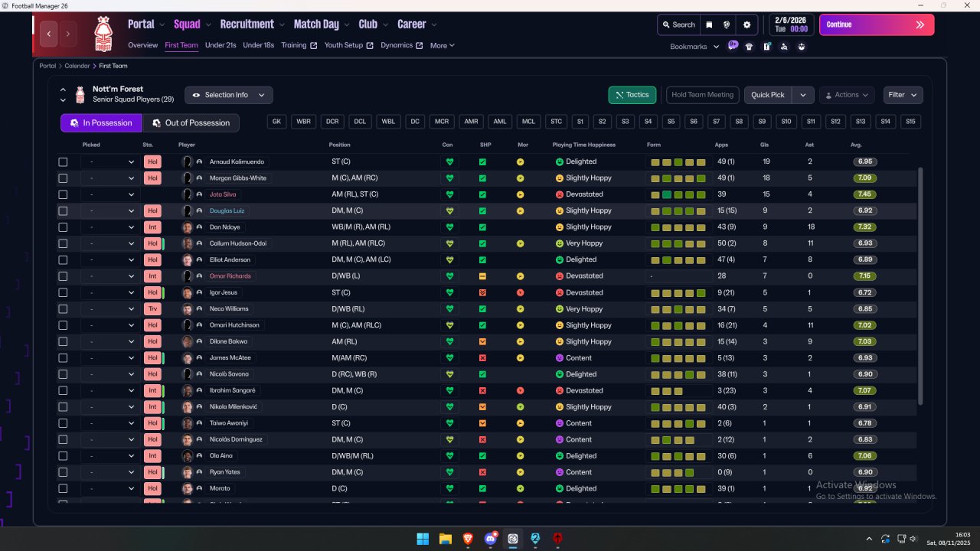The width and height of the screenshot is (980, 551).
Task: Open File Explorer from the taskbar
Action: point(445,539)
